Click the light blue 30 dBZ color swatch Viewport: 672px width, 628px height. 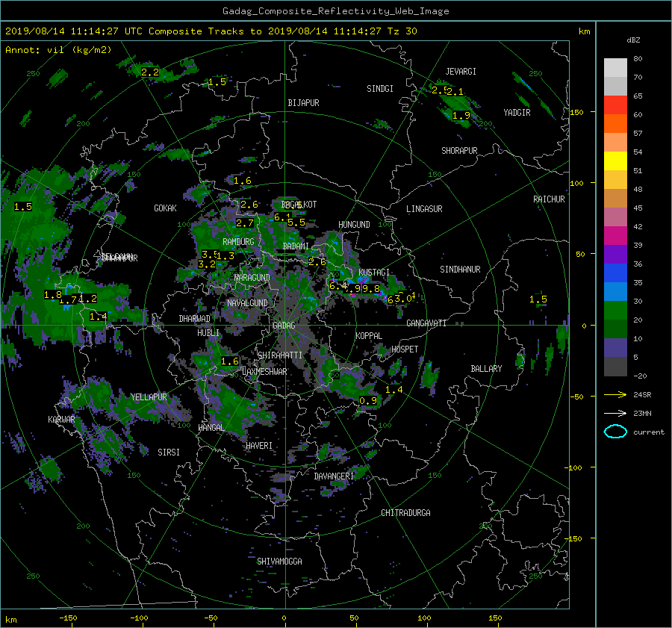pos(615,292)
